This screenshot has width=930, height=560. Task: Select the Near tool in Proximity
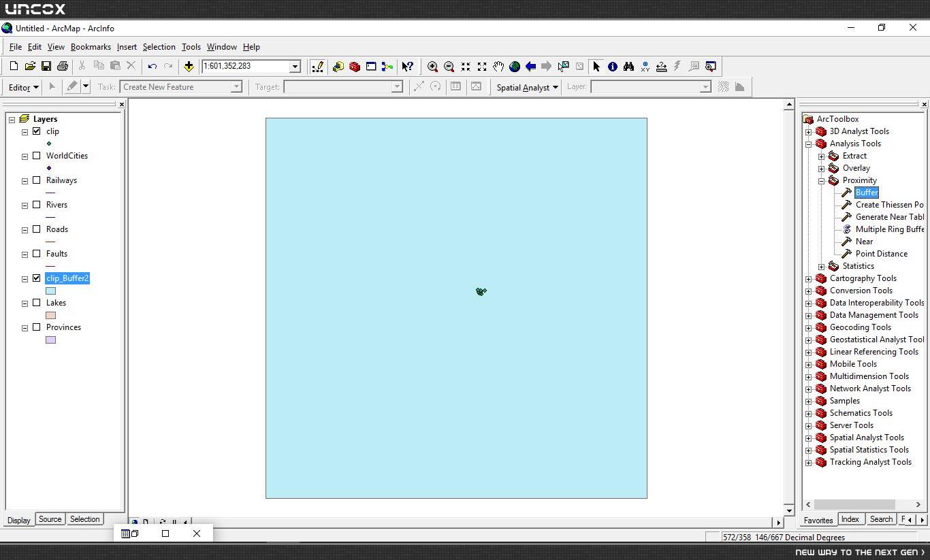click(x=864, y=242)
